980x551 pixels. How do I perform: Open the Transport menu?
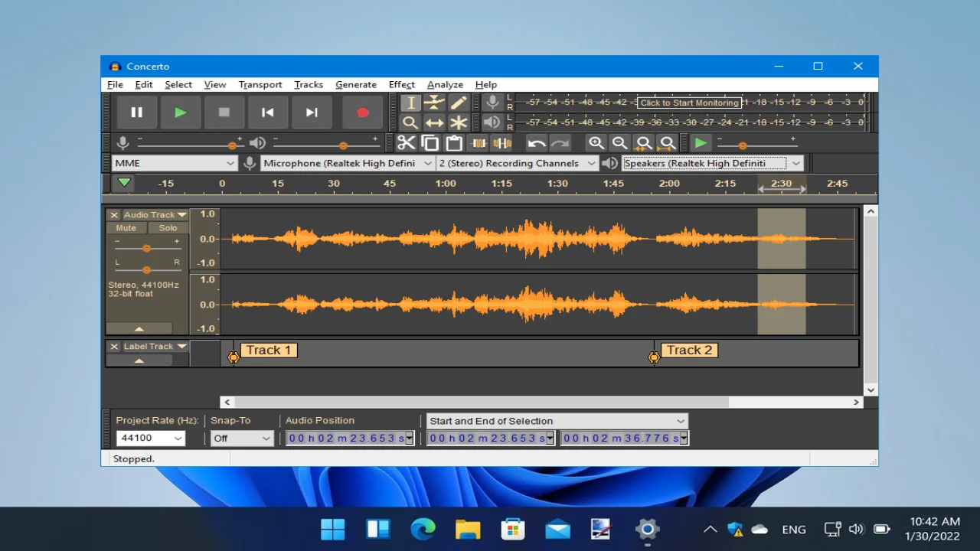tap(260, 85)
